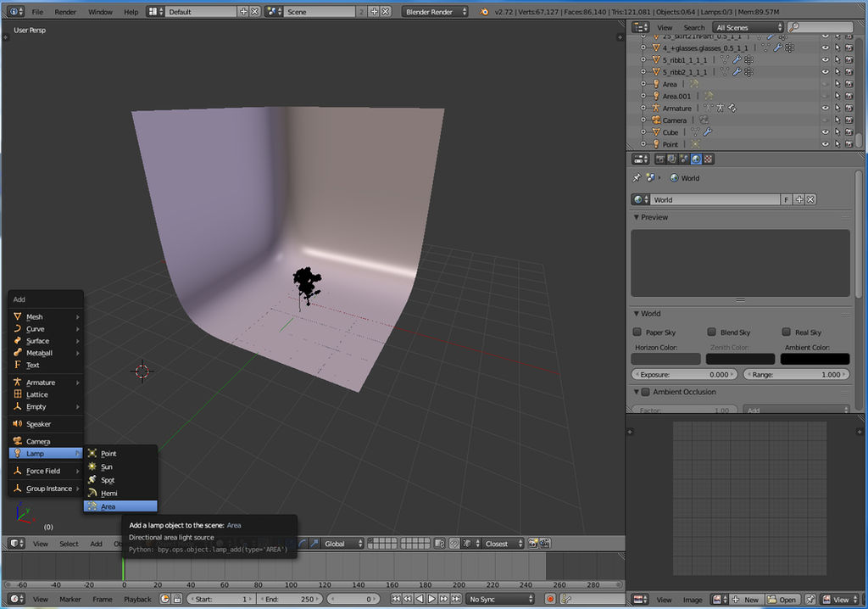This screenshot has height=609, width=868.
Task: Open the Texture properties tab icon
Action: 708,159
